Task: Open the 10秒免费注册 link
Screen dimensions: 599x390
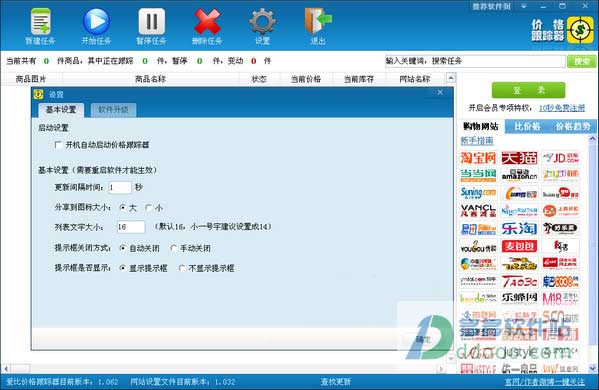Action: coord(562,108)
